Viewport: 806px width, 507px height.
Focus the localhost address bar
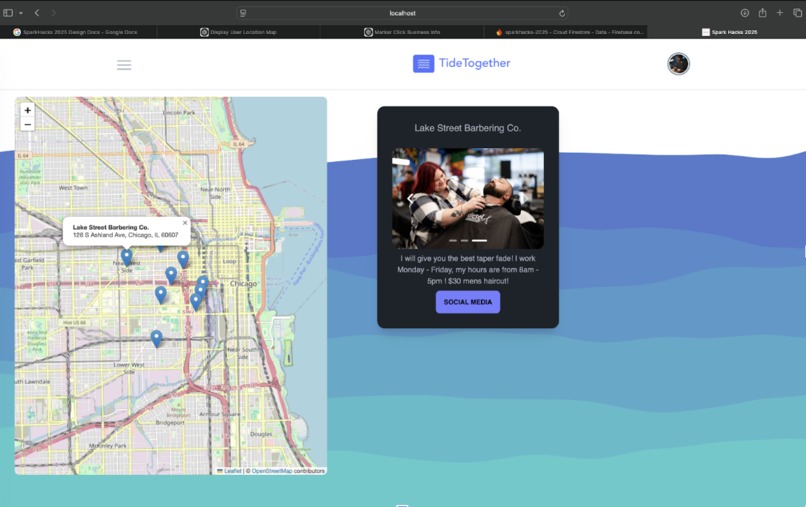402,13
